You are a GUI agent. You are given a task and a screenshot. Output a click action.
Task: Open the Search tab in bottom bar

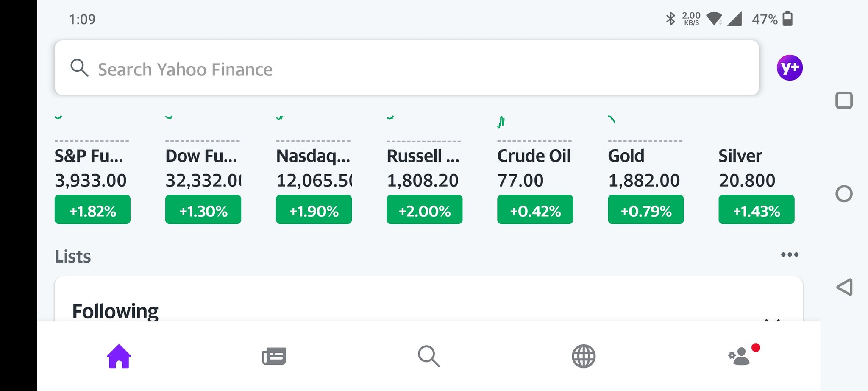pyautogui.click(x=428, y=356)
